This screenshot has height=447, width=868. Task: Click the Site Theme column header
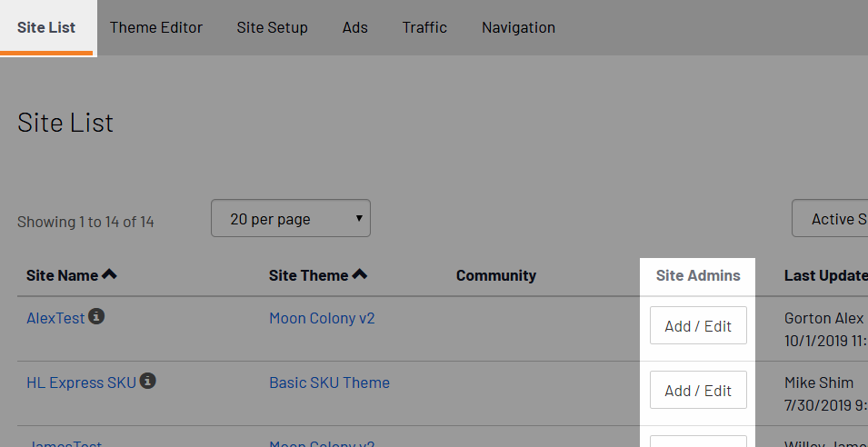click(x=308, y=275)
